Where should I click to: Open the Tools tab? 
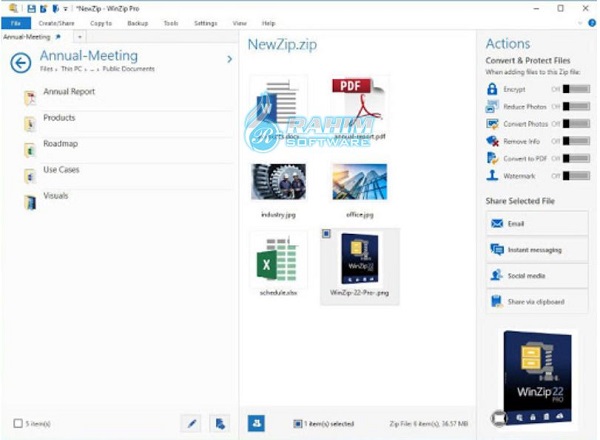171,23
